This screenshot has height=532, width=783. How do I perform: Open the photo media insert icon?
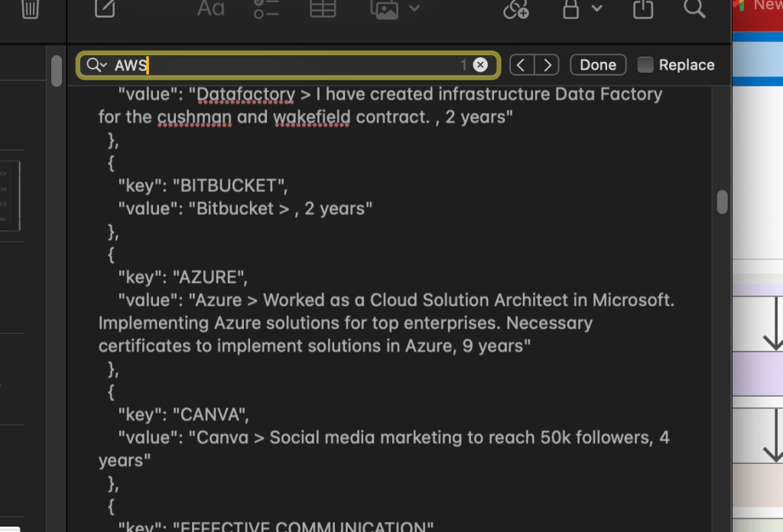point(385,9)
